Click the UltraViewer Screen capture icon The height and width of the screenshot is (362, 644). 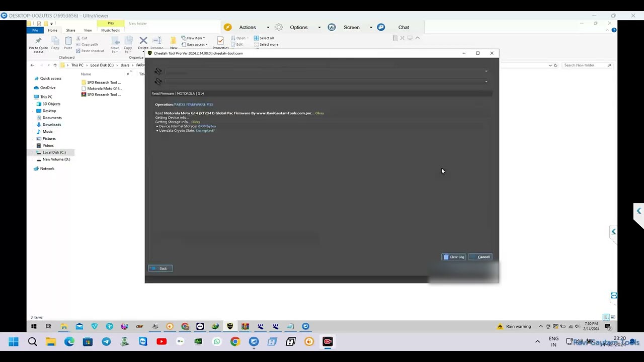pos(332,27)
